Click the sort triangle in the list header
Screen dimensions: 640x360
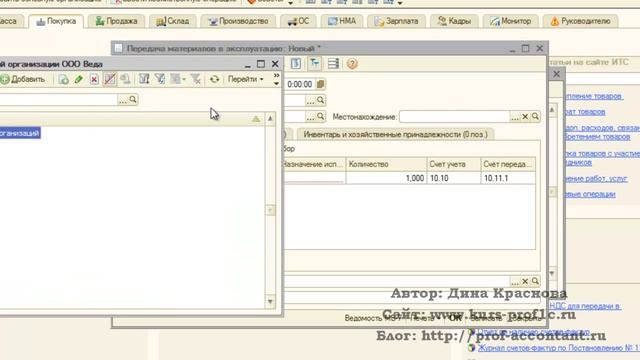coord(256,119)
